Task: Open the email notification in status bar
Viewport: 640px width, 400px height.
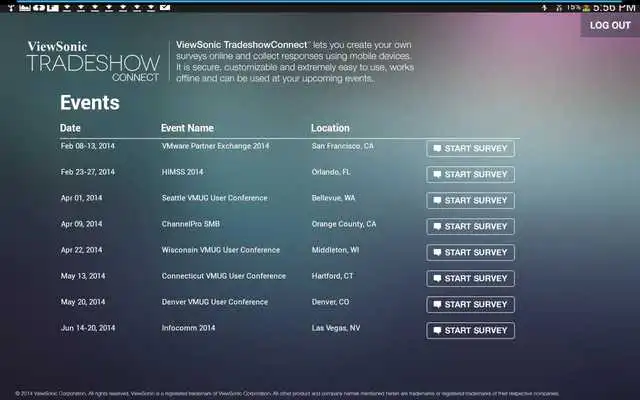Action: tap(165, 7)
